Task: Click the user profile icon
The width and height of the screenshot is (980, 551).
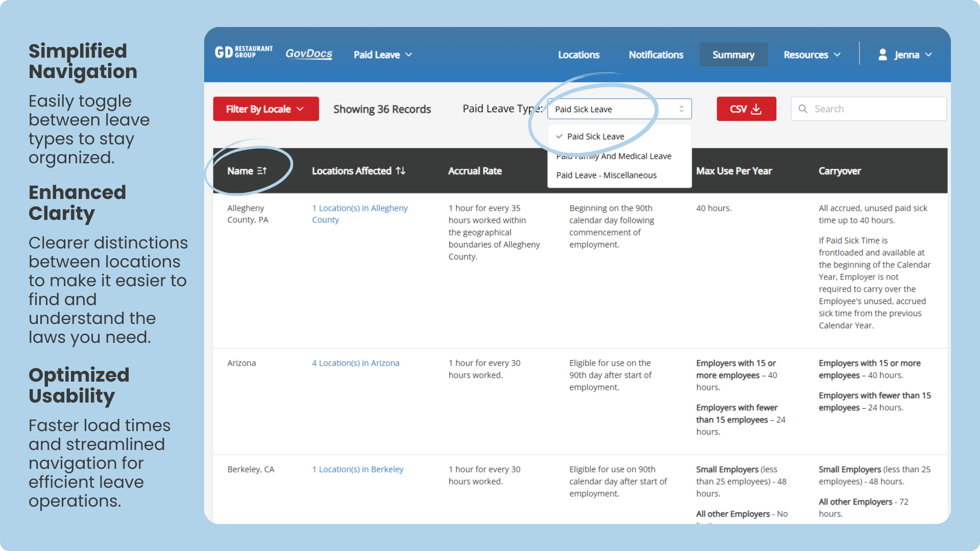Action: [x=882, y=55]
